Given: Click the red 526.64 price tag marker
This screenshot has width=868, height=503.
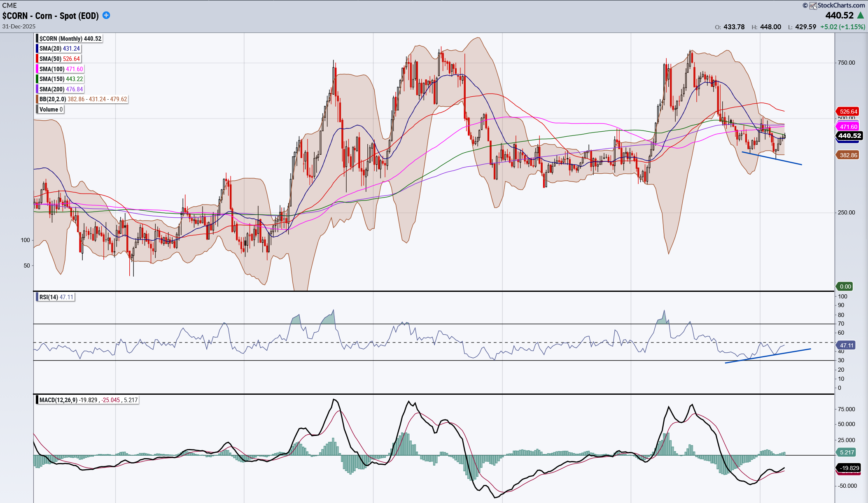Looking at the screenshot, I should click(x=848, y=112).
